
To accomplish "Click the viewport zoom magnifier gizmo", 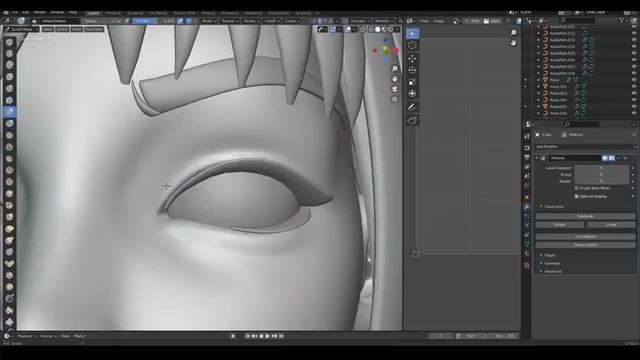I will coord(395,69).
